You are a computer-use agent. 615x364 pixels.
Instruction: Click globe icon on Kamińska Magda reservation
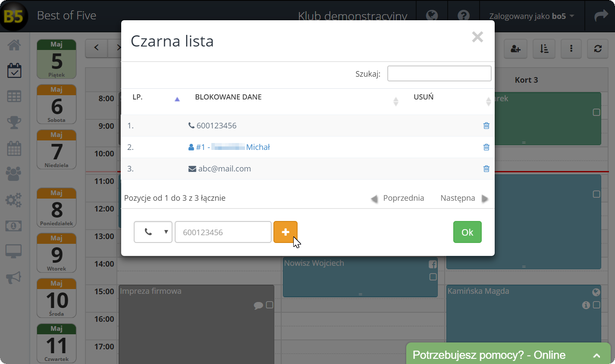[596, 292]
